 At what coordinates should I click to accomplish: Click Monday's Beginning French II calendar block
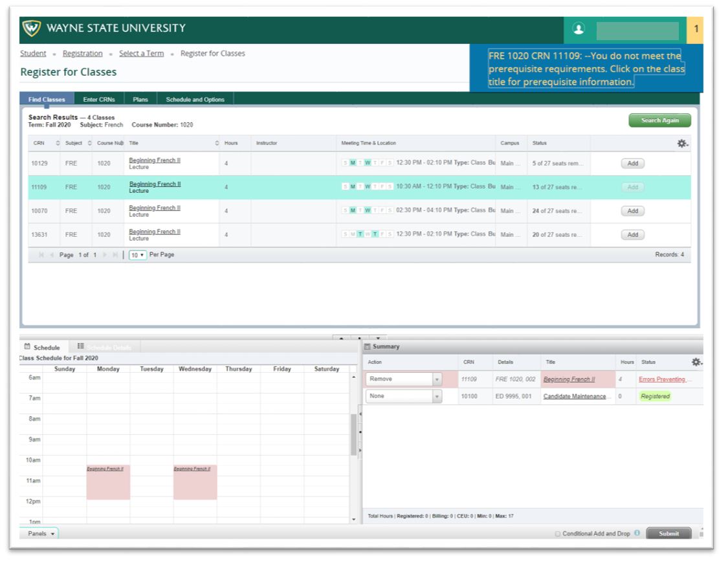click(108, 482)
